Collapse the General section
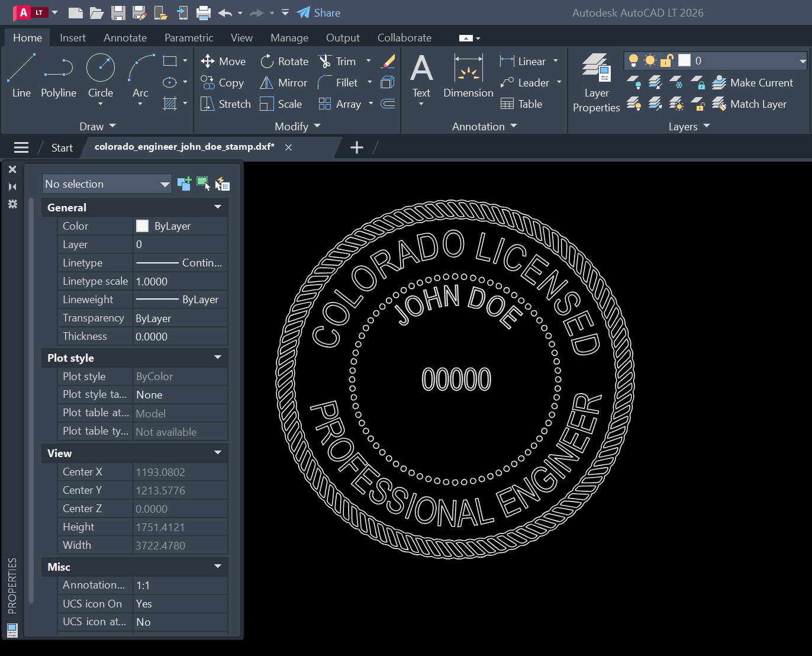The image size is (812, 656). point(218,207)
